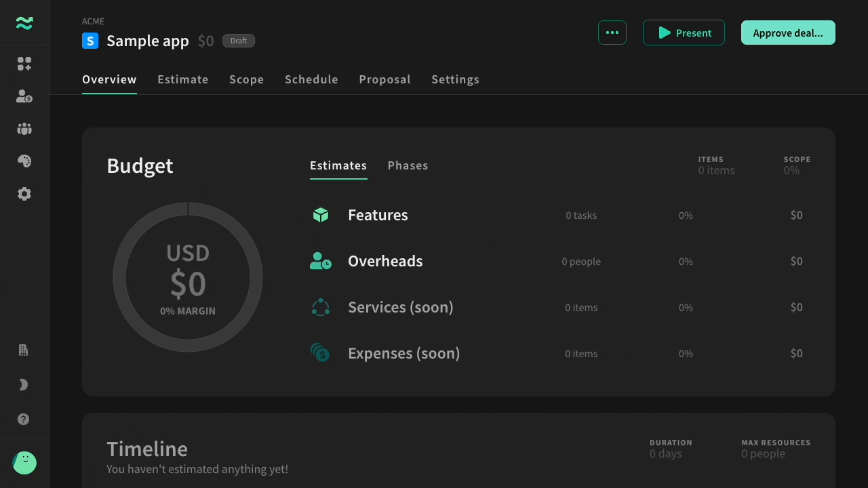Image resolution: width=868 pixels, height=488 pixels.
Task: Click the Features cube icon
Action: (321, 215)
